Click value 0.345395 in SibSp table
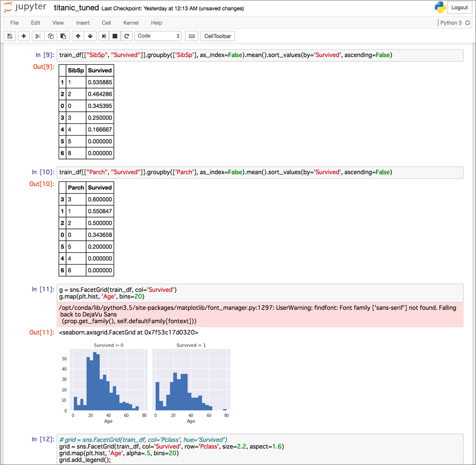The image size is (476, 465). (100, 106)
